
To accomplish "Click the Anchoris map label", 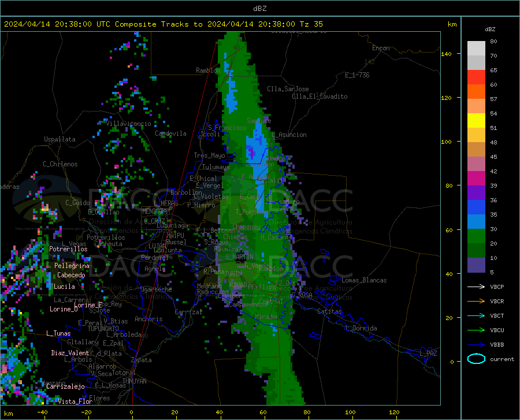I will 148,319.
